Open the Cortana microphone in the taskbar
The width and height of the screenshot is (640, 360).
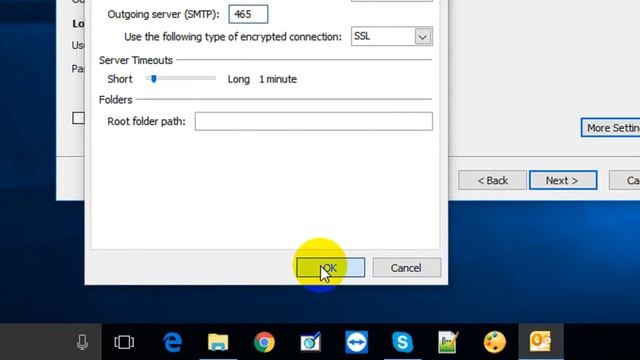click(x=82, y=342)
